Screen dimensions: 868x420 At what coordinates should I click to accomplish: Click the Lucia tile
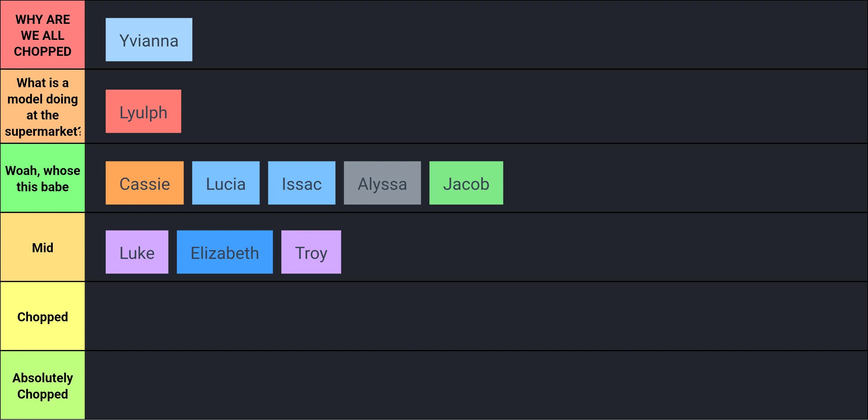[226, 183]
